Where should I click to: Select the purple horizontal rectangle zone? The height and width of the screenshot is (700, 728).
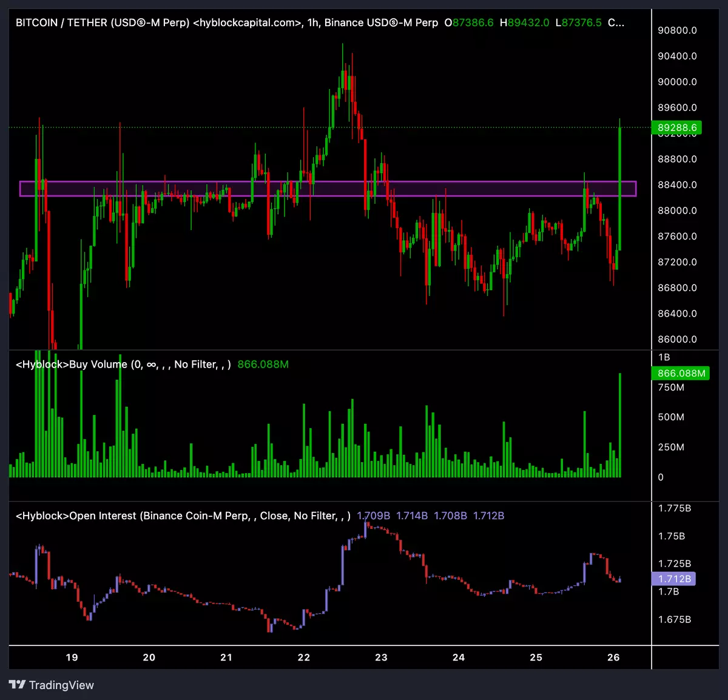[328, 189]
